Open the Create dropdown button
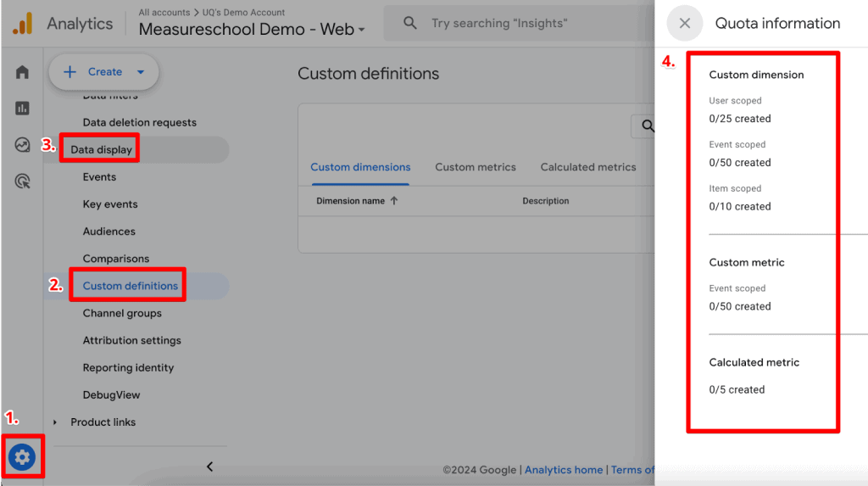This screenshot has width=868, height=486. (103, 71)
